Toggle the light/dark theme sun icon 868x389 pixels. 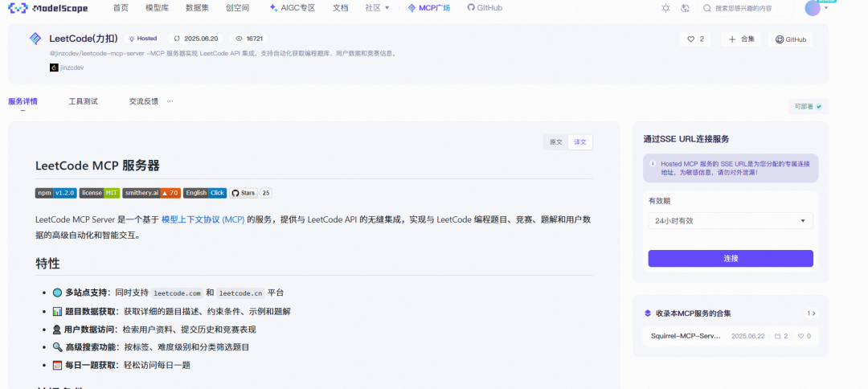click(666, 8)
